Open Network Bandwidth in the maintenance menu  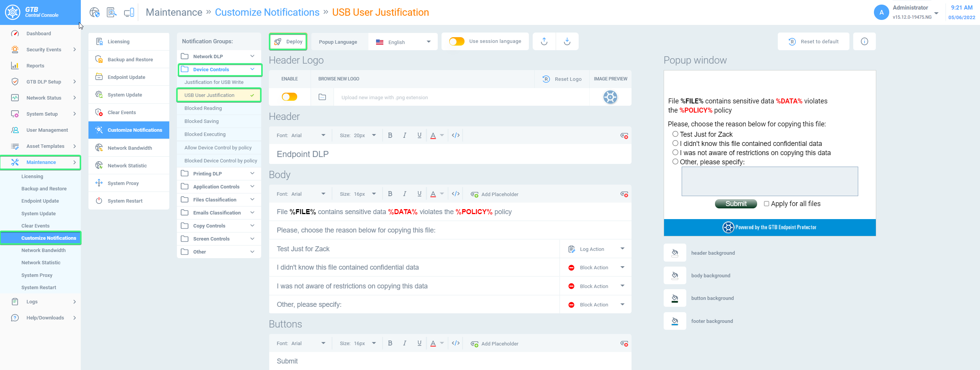pyautogui.click(x=129, y=148)
